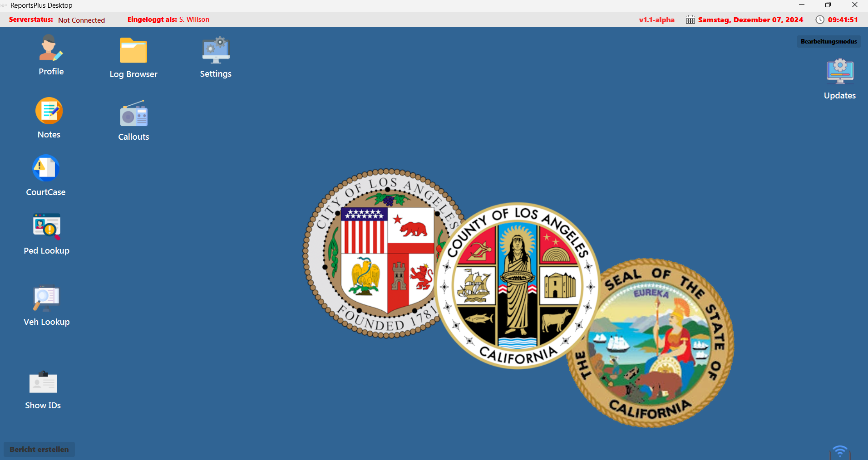This screenshot has height=460, width=868.
Task: Start Ped Lookup
Action: 46,226
